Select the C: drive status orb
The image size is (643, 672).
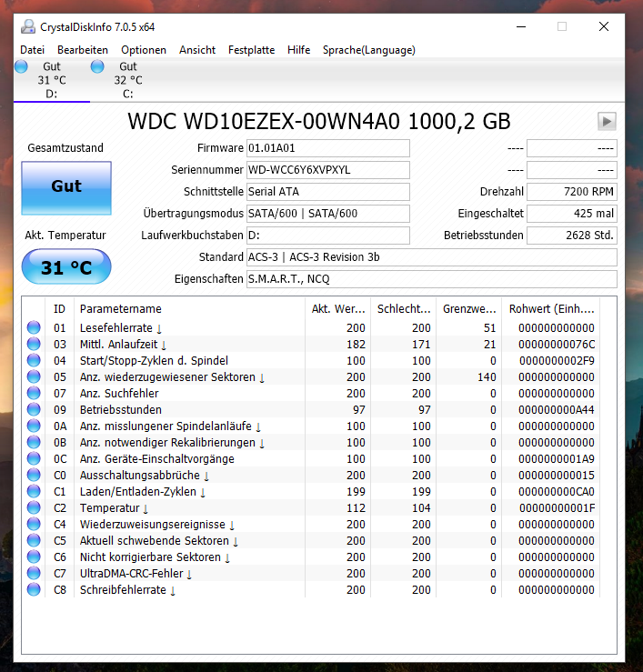pos(97,66)
